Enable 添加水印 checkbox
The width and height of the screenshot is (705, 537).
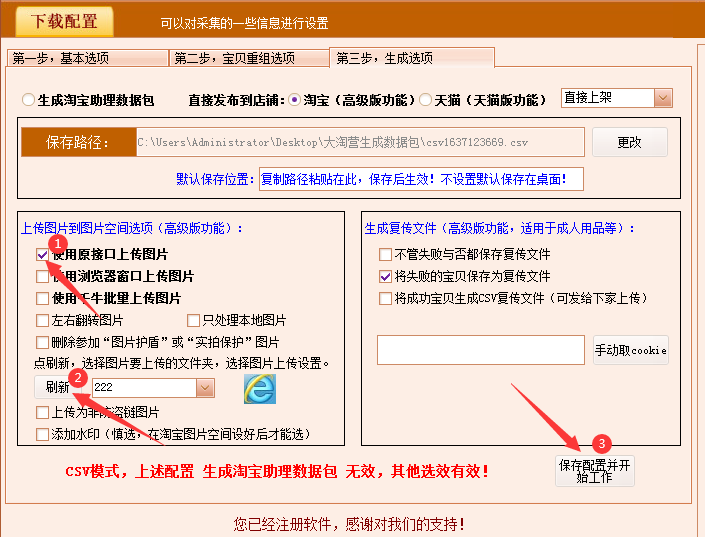[x=42, y=434]
